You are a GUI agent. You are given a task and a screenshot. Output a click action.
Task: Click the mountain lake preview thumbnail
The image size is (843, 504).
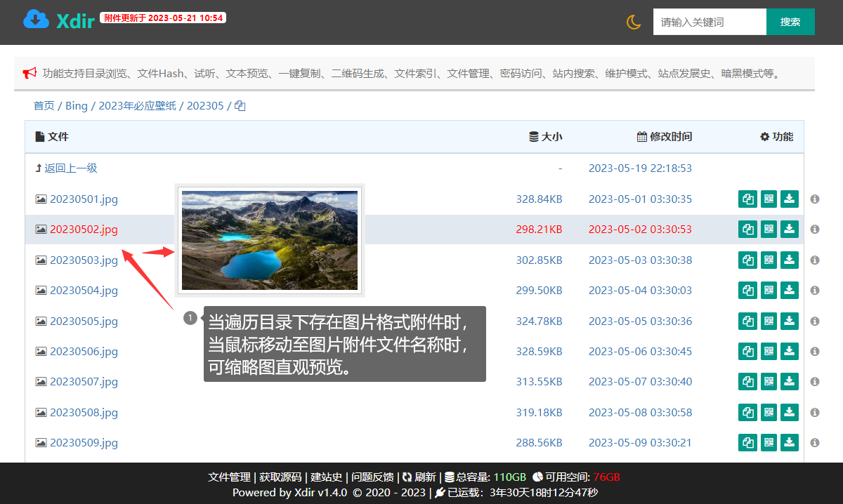click(x=270, y=239)
